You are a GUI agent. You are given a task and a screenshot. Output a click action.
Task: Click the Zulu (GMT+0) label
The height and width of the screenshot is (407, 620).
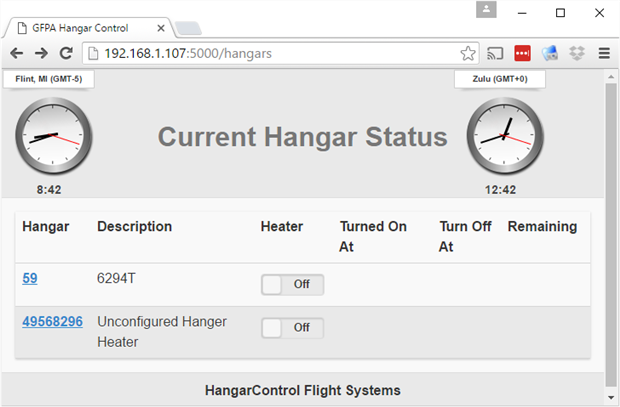coord(500,79)
